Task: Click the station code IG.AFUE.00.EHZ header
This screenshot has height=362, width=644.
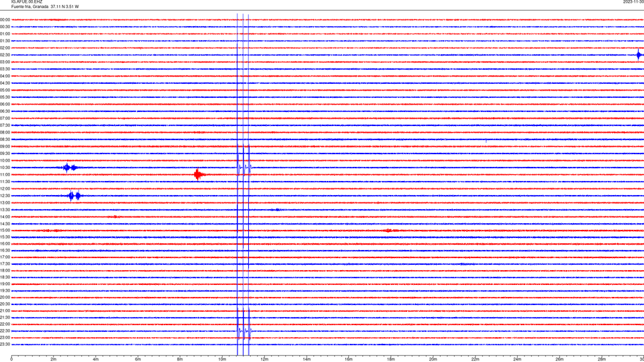Action: (x=27, y=1)
